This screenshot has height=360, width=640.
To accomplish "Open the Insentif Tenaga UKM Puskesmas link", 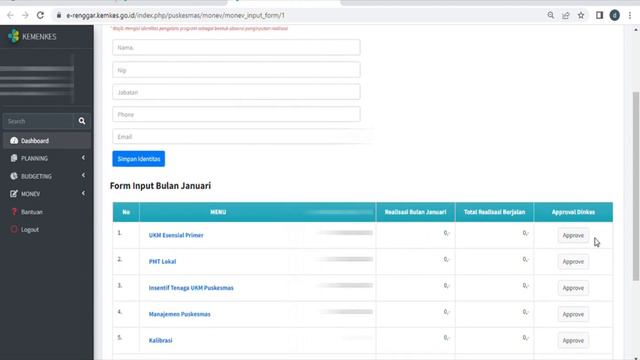I will [x=191, y=288].
